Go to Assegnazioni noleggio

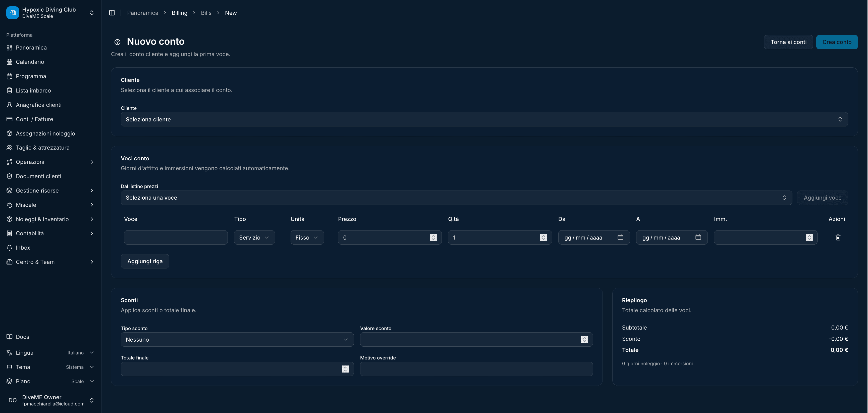[x=50, y=133]
